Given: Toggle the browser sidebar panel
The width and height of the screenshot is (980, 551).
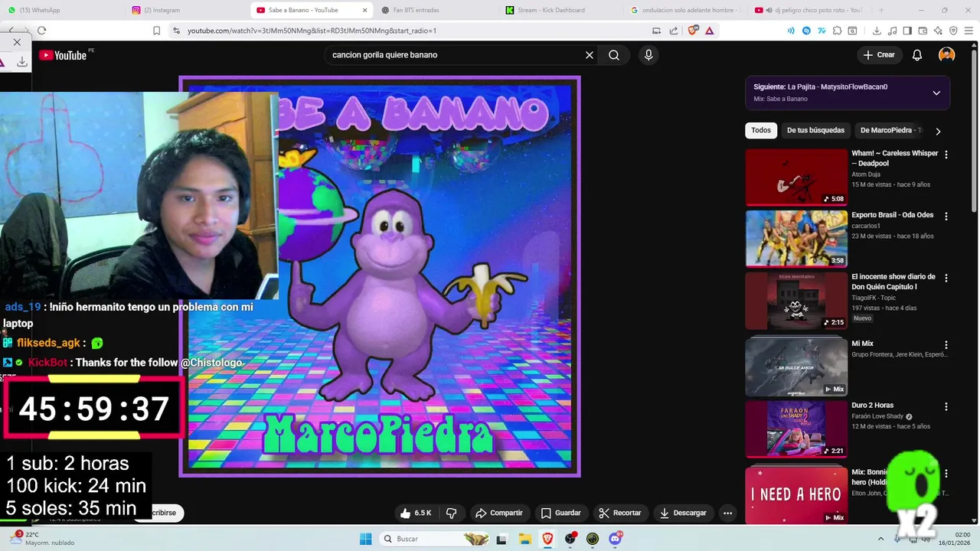Looking at the screenshot, I should point(907,31).
